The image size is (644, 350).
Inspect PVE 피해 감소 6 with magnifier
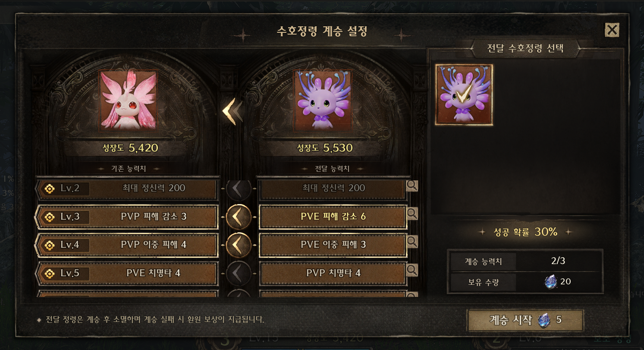[x=412, y=213]
